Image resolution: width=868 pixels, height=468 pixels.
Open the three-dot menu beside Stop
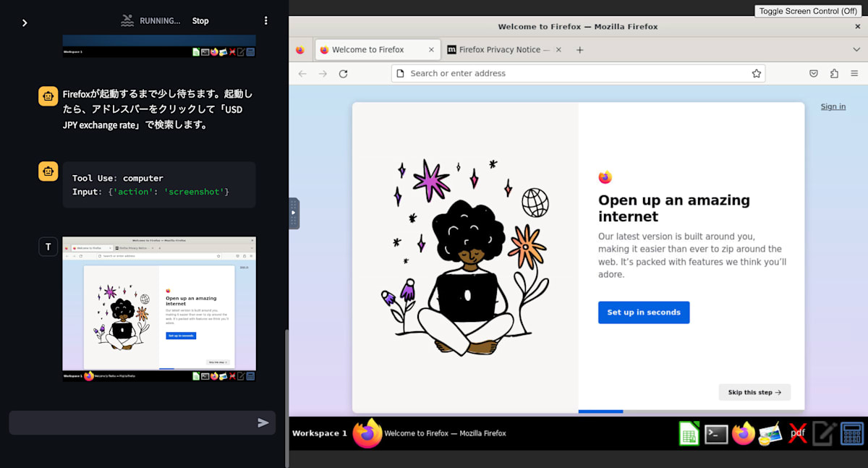pos(265,21)
